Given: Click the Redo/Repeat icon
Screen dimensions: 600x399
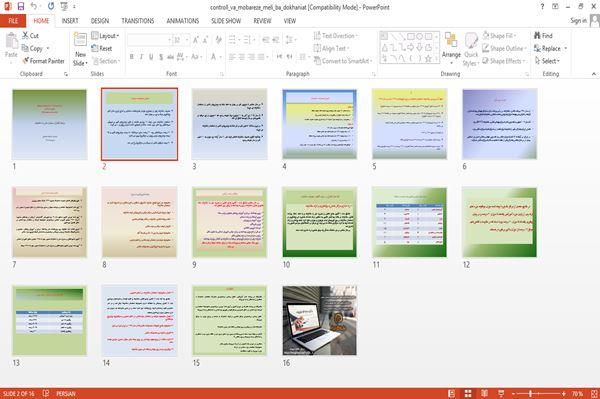Looking at the screenshot, I should pos(51,6).
